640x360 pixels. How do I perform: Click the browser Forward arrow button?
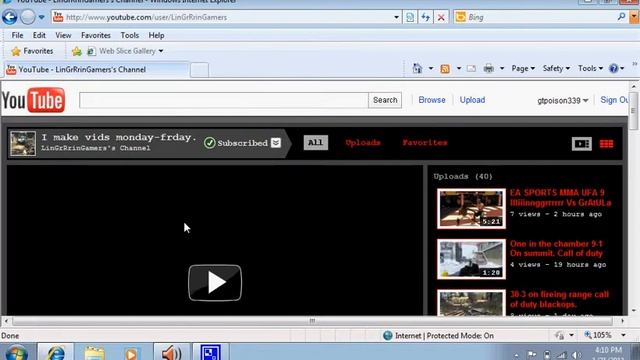[x=28, y=17]
